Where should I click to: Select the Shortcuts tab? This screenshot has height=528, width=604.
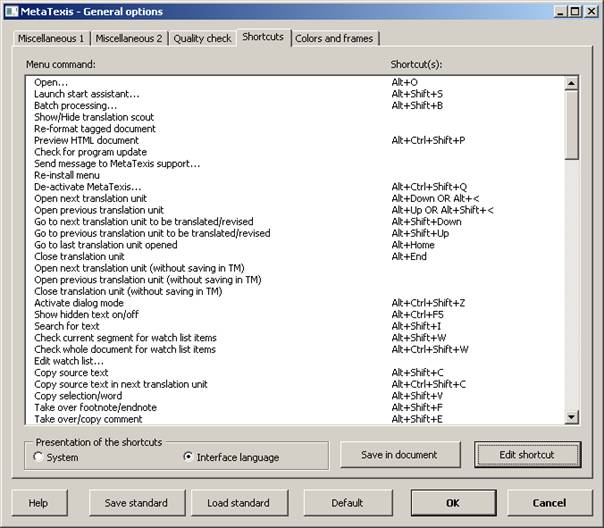[263, 37]
